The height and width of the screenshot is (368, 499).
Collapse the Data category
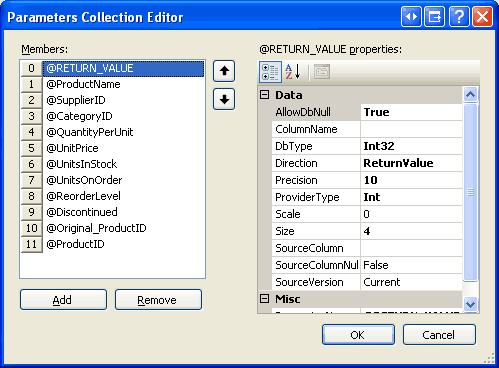264,95
